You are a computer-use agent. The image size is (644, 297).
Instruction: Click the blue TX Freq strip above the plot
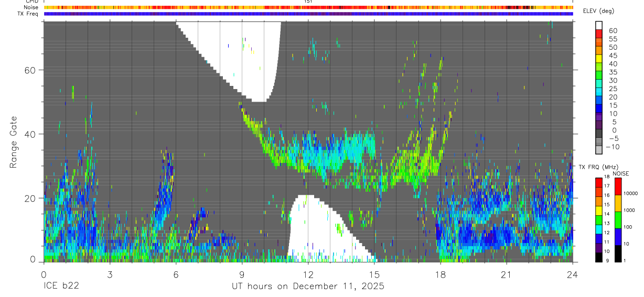click(308, 14)
